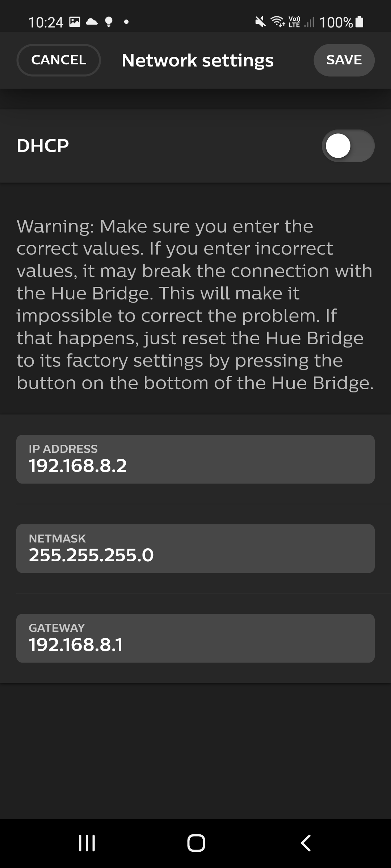Tap the Hue Bridge warning text
Screen dimensions: 391x868
195,305
